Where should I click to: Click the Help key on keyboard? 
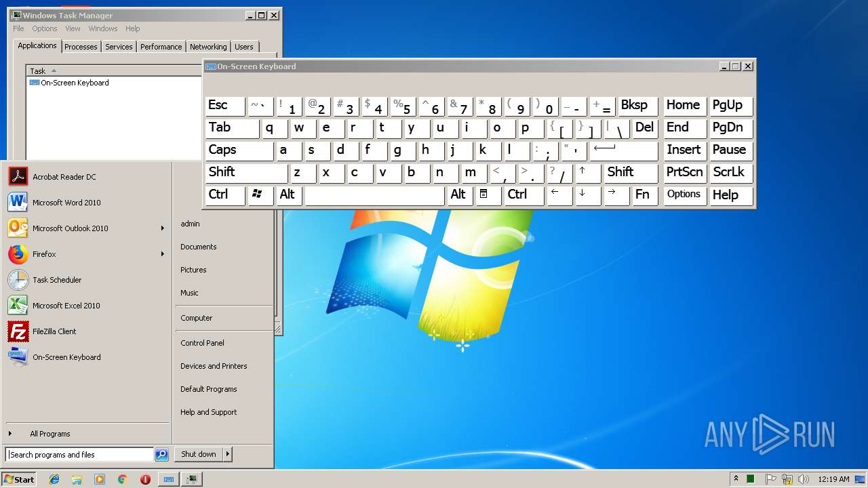731,195
